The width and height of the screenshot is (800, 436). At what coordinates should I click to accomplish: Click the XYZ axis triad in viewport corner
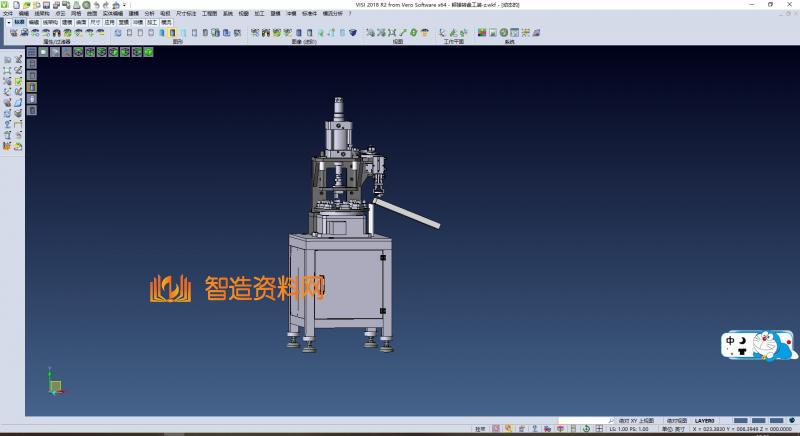tap(55, 383)
